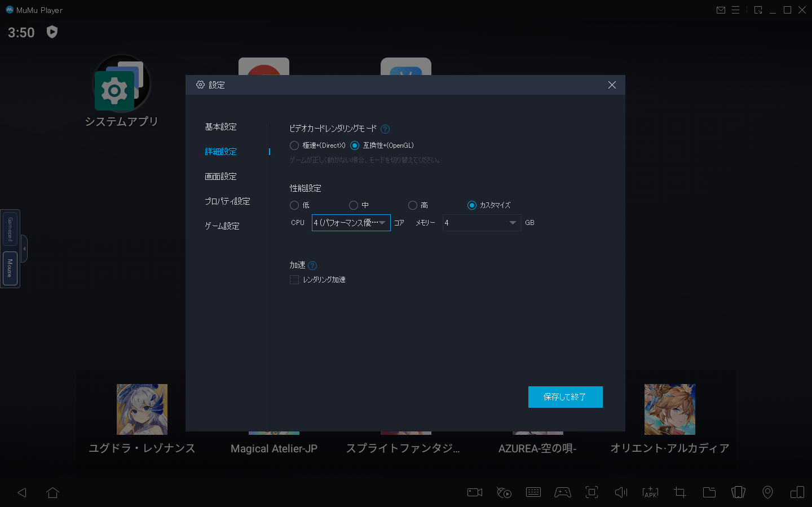Select the カスタマイズ performance option

tap(489, 205)
